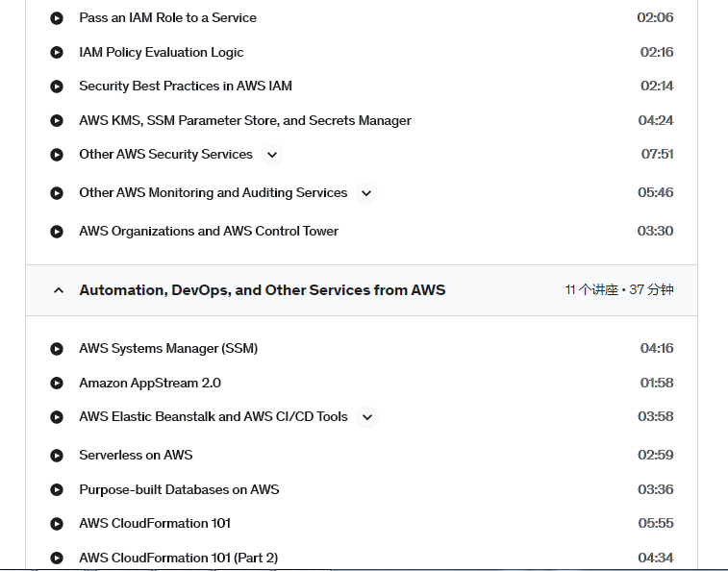728x571 pixels.
Task: Click section title Automation, DevOps, and Other Services from AWS
Action: [263, 290]
